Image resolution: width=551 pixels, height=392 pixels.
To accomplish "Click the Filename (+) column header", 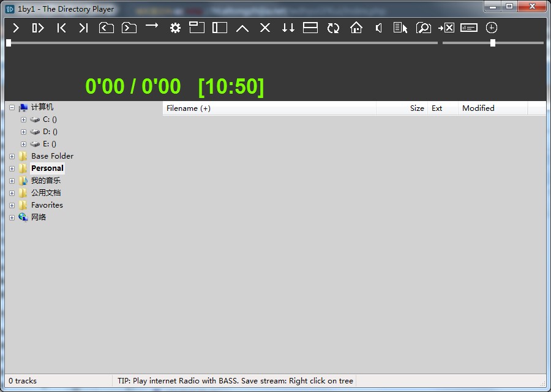I will tap(189, 108).
